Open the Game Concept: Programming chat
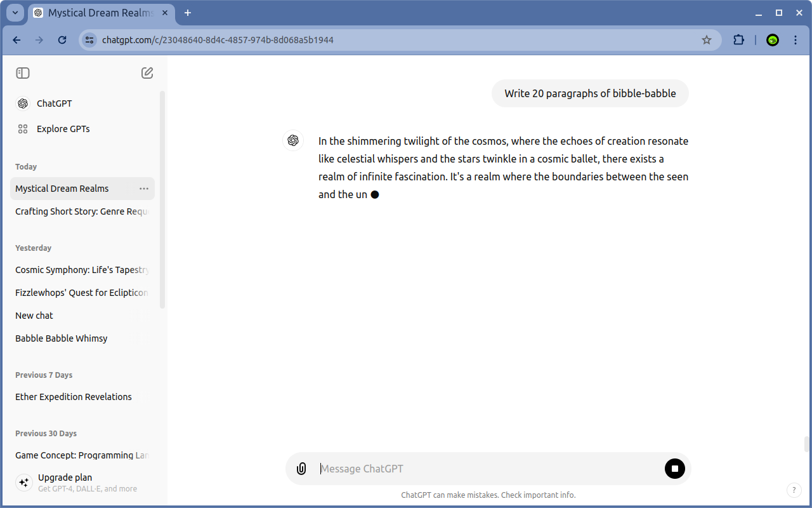Image resolution: width=812 pixels, height=508 pixels. (x=82, y=455)
